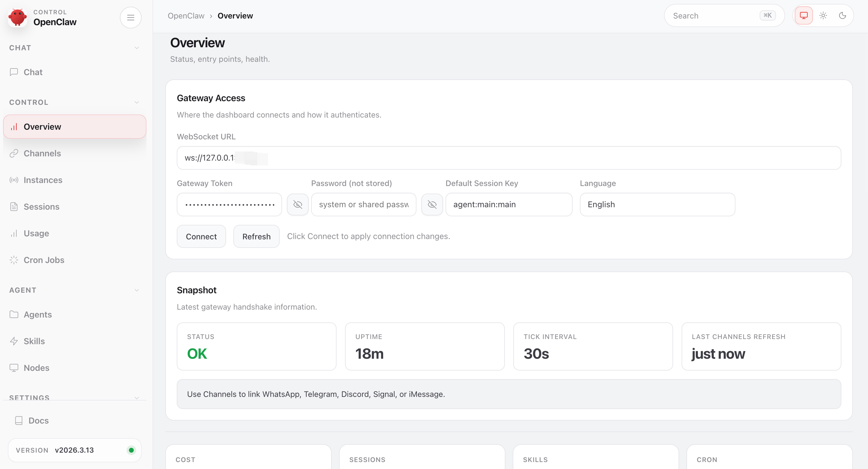The image size is (868, 469).
Task: Open Cron Jobs page
Action: tap(74, 260)
